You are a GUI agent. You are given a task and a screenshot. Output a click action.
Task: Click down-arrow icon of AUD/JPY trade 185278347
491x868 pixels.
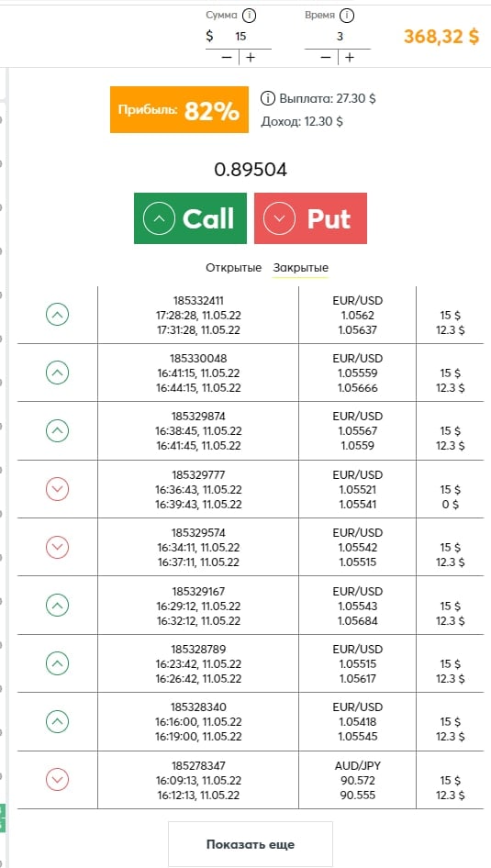57,780
